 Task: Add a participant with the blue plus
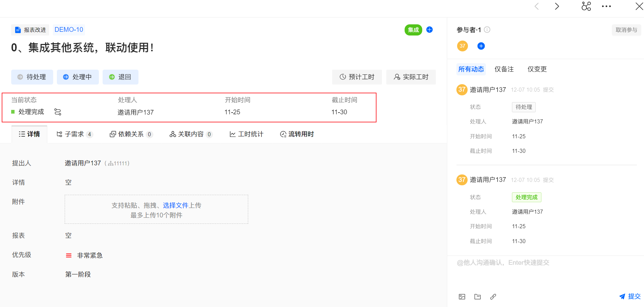click(x=481, y=46)
